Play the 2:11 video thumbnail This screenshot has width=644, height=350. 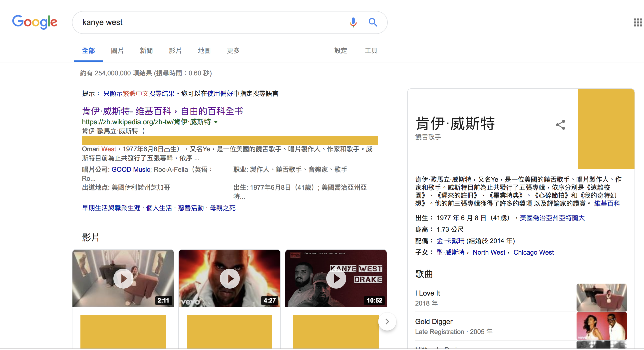(x=123, y=278)
